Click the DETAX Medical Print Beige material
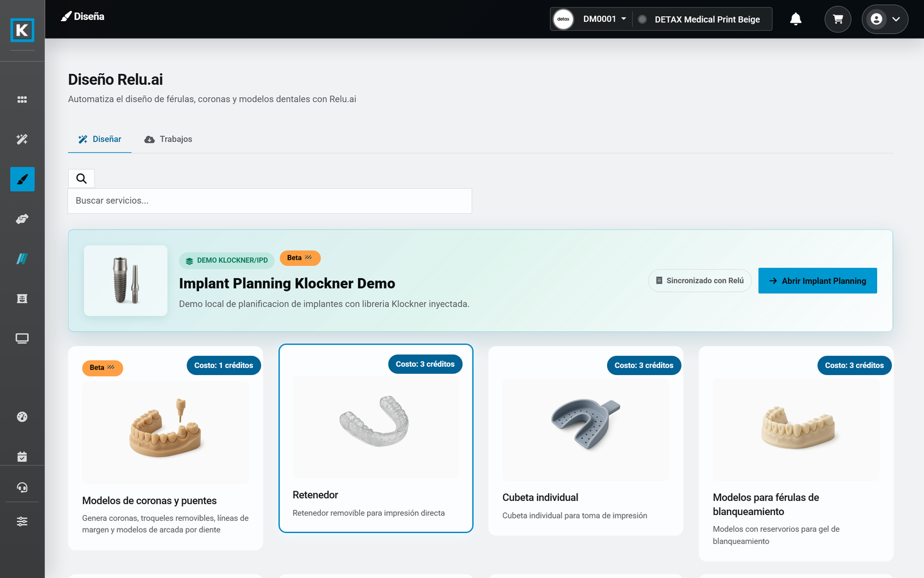The image size is (924, 578). point(707,19)
